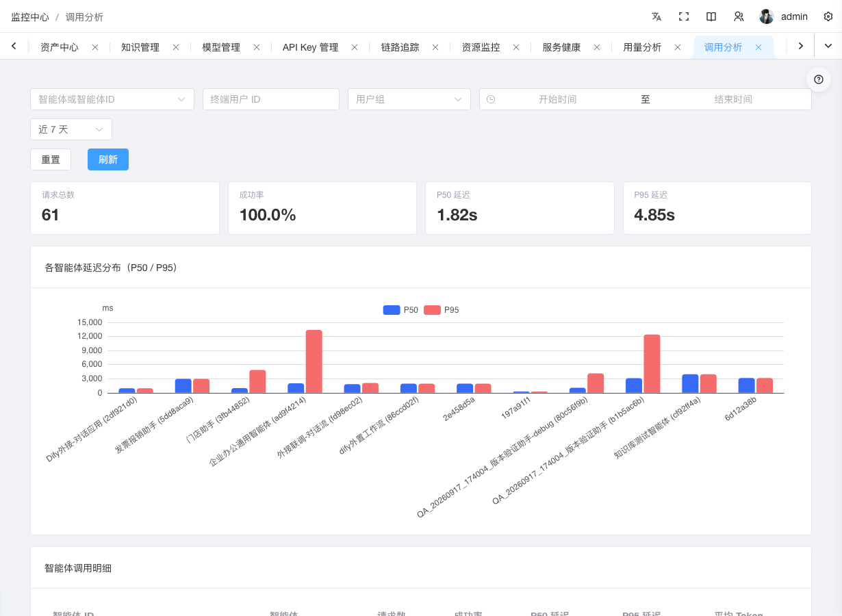This screenshot has height=616, width=842.
Task: Click the 重置 button
Action: (x=51, y=159)
